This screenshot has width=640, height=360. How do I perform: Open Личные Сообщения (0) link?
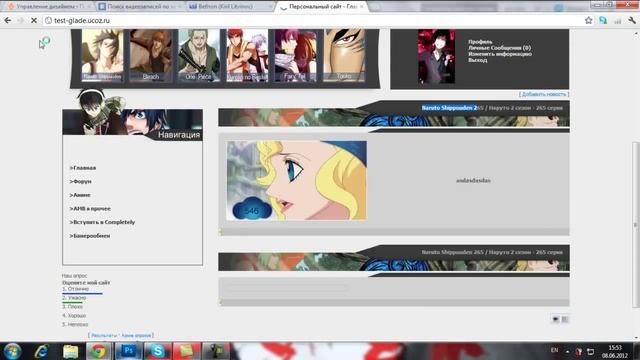pos(499,48)
